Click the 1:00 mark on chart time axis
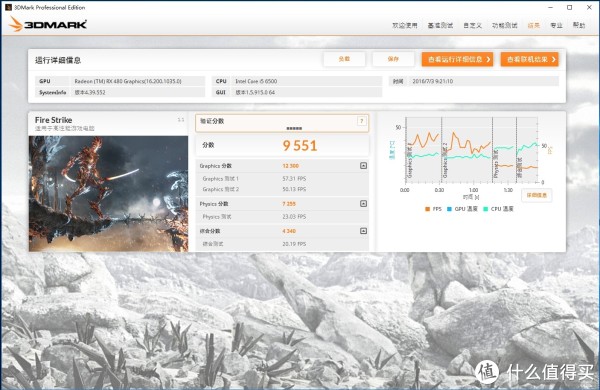Image resolution: width=600 pixels, height=390 pixels. 473,190
